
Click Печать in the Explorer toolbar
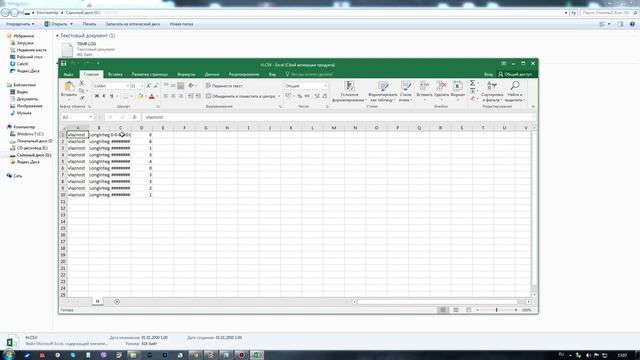[89, 24]
